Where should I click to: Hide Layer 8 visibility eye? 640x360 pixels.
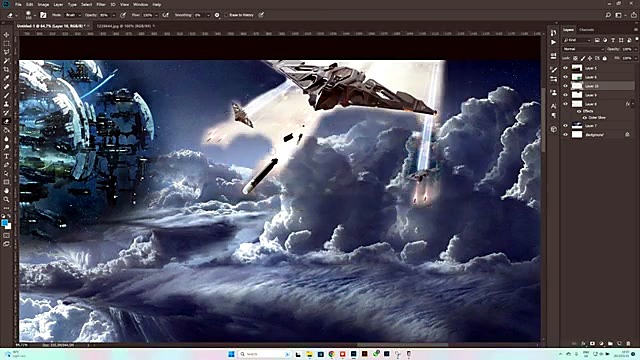click(x=566, y=104)
